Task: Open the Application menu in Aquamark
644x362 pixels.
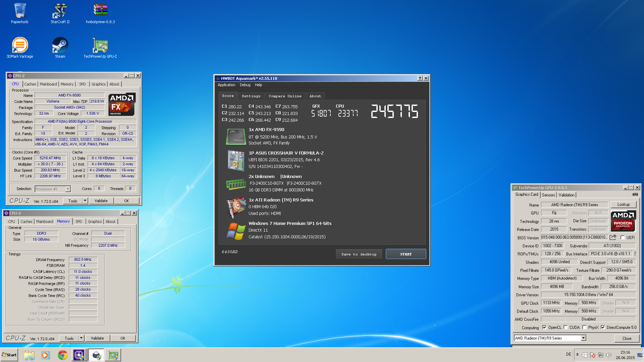Action: (x=226, y=85)
